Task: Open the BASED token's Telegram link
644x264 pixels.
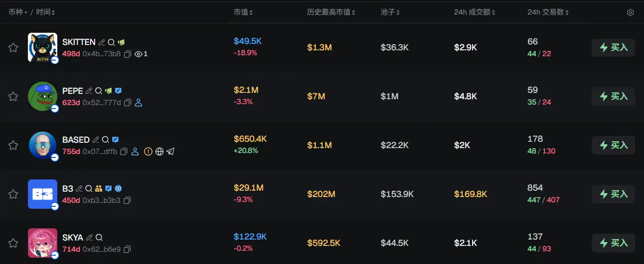Action: click(170, 152)
